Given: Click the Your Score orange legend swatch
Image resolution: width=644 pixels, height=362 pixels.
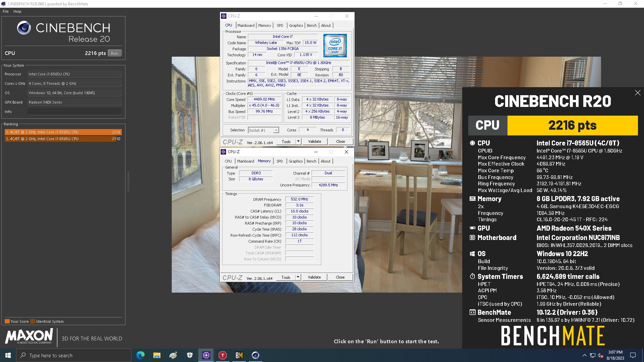Looking at the screenshot, I should click(x=7, y=321).
